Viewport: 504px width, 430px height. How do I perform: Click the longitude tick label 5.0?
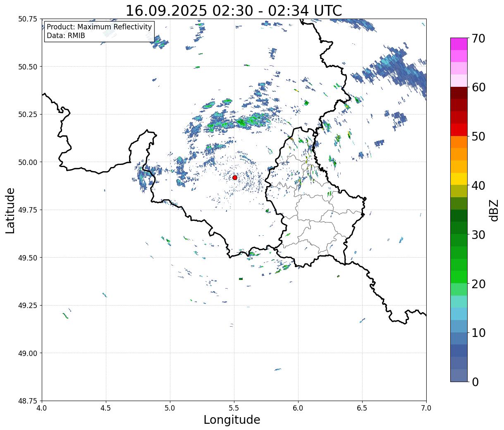pyautogui.click(x=170, y=408)
